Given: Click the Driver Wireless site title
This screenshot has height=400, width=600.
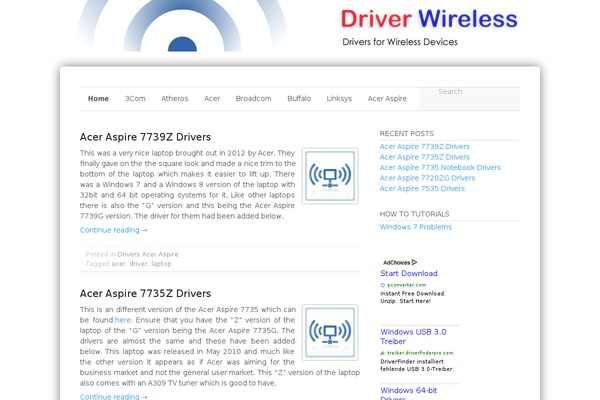Looking at the screenshot, I should point(429,19).
